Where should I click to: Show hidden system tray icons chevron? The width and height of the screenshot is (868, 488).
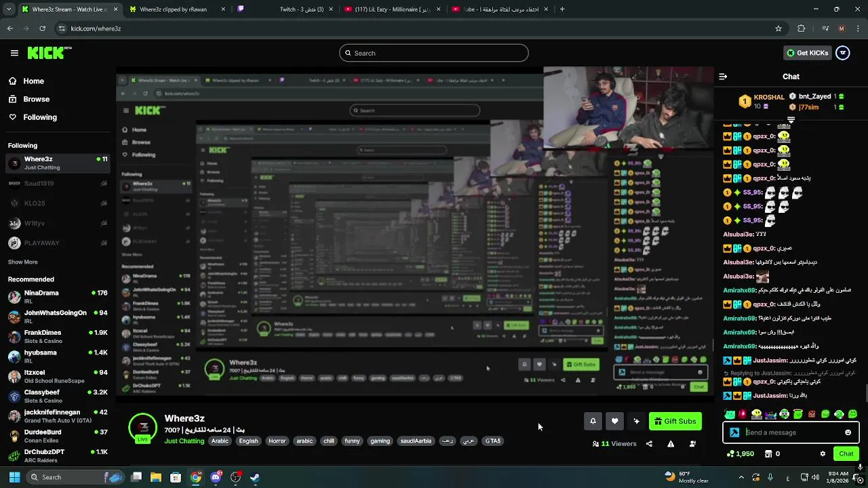pyautogui.click(x=741, y=477)
